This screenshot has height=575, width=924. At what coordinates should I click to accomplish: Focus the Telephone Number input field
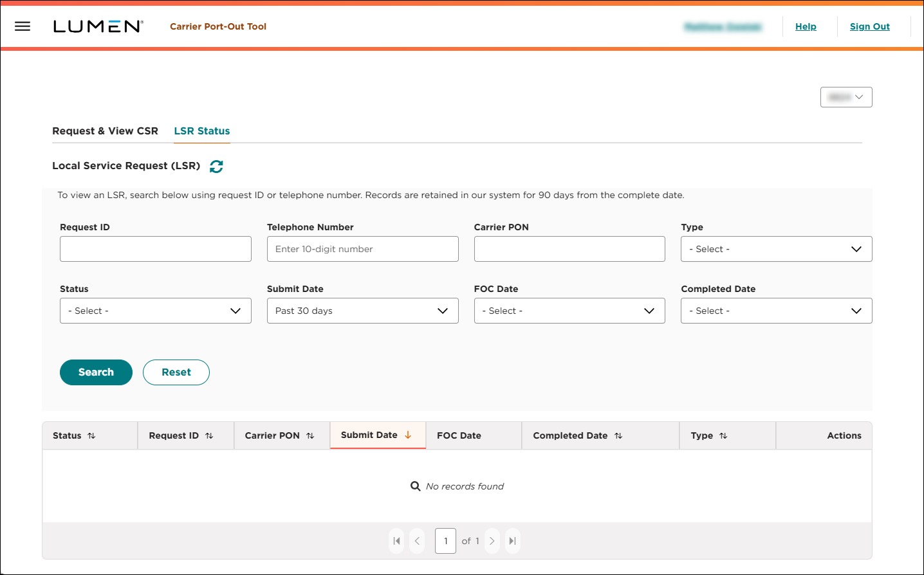click(362, 249)
